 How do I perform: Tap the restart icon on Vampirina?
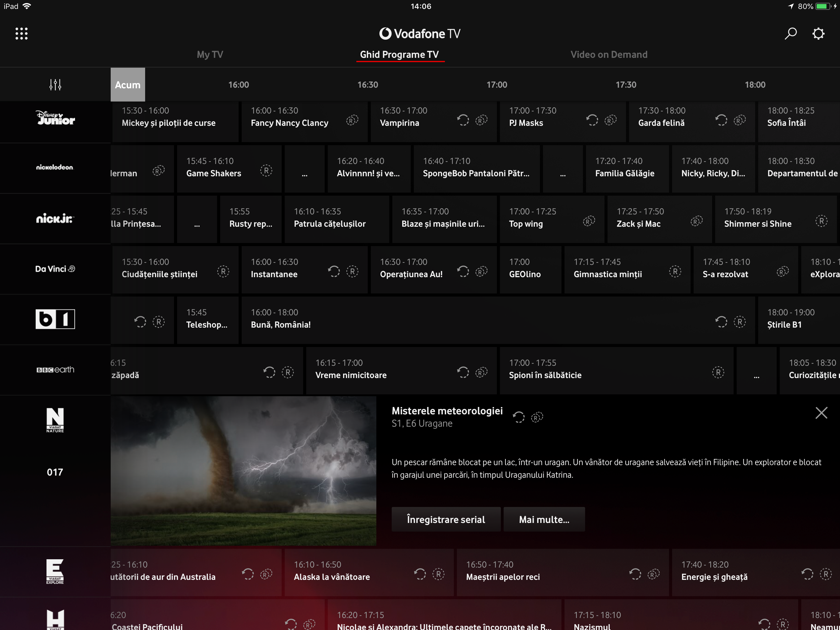[x=463, y=121]
